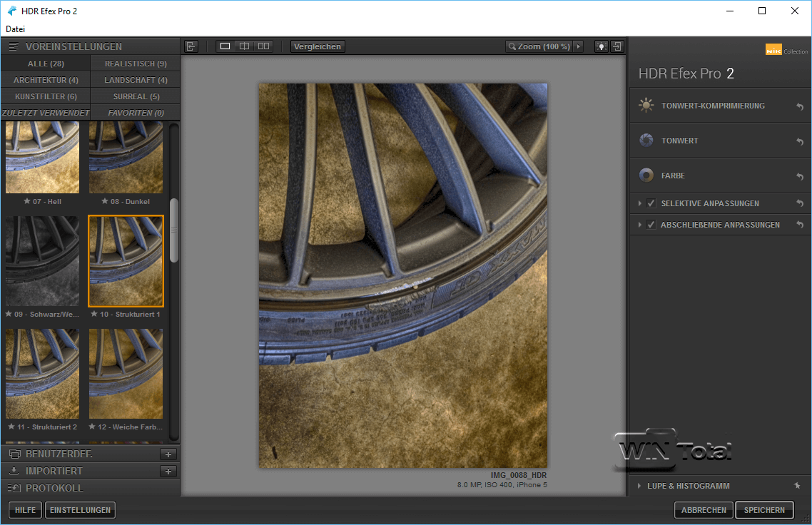Select the 09 - Schwarz/Weiß preset thumbnail
Image resolution: width=812 pixels, height=525 pixels.
42,261
